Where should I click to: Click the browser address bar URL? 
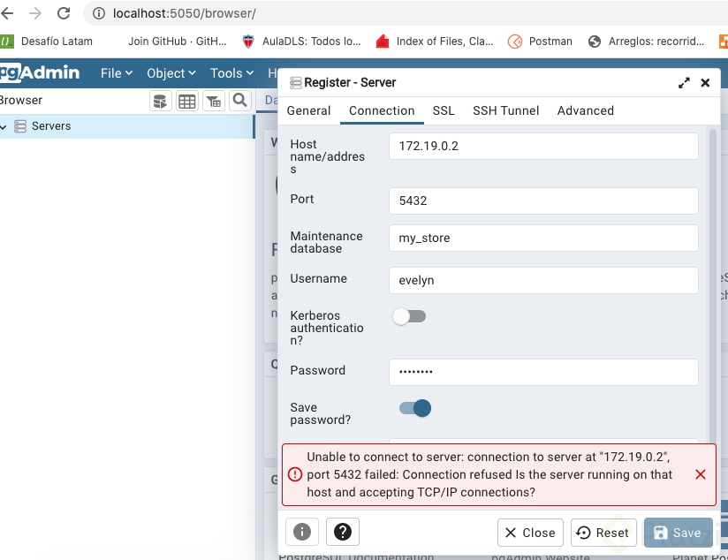pos(185,13)
